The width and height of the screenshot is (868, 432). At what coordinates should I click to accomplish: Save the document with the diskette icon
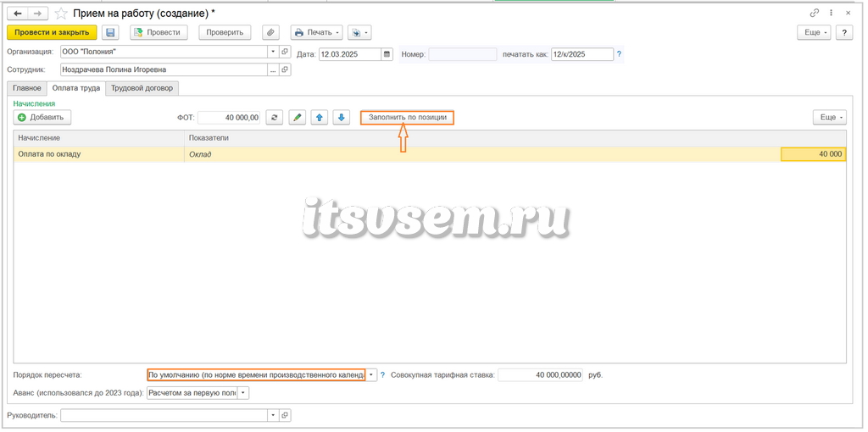tap(111, 33)
